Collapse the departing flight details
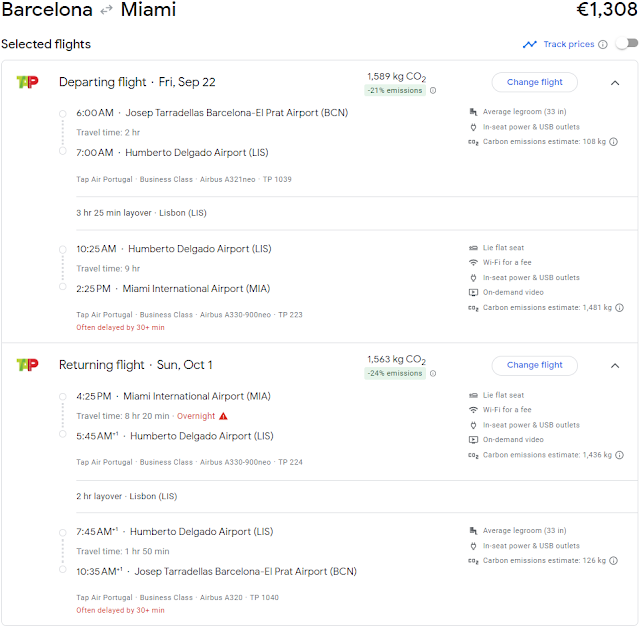Image resolution: width=639 pixels, height=628 pixels. (x=614, y=82)
